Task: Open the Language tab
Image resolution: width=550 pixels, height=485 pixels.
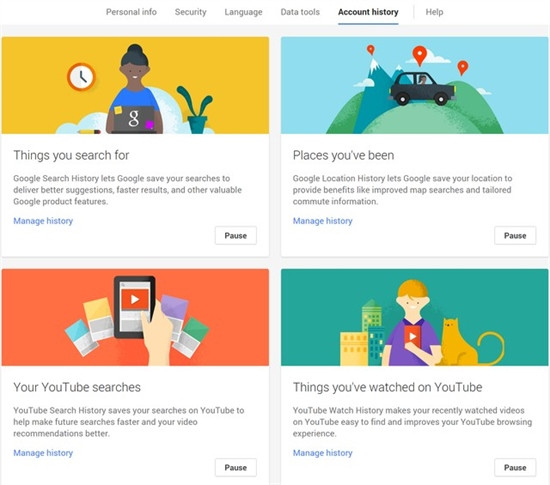Action: pyautogui.click(x=243, y=12)
